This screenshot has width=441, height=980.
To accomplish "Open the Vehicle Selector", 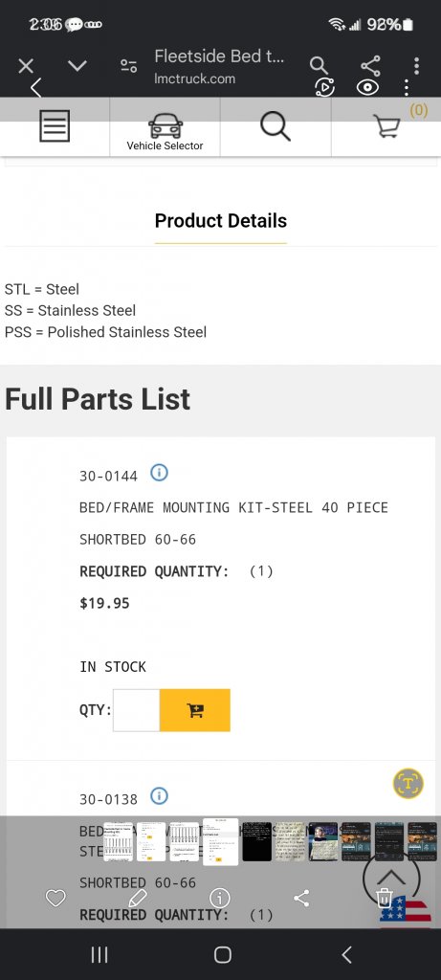I will (165, 132).
